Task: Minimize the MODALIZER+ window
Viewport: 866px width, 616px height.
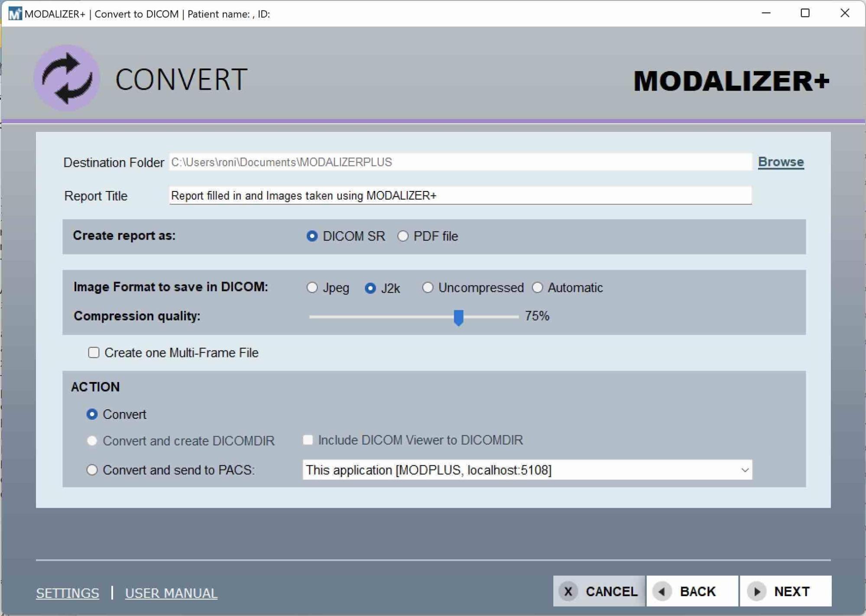Action: click(x=766, y=13)
